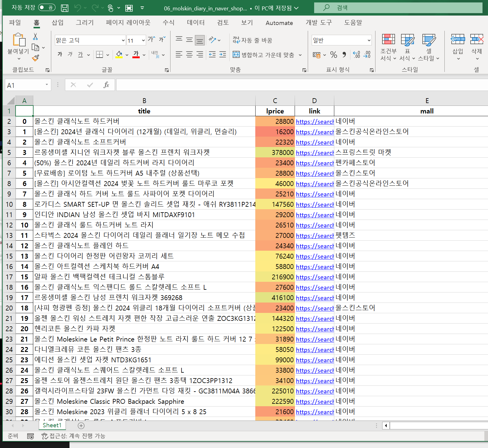Viewport: 488px width, 448px height.
Task: Click the comma style icon
Action: tap(344, 55)
